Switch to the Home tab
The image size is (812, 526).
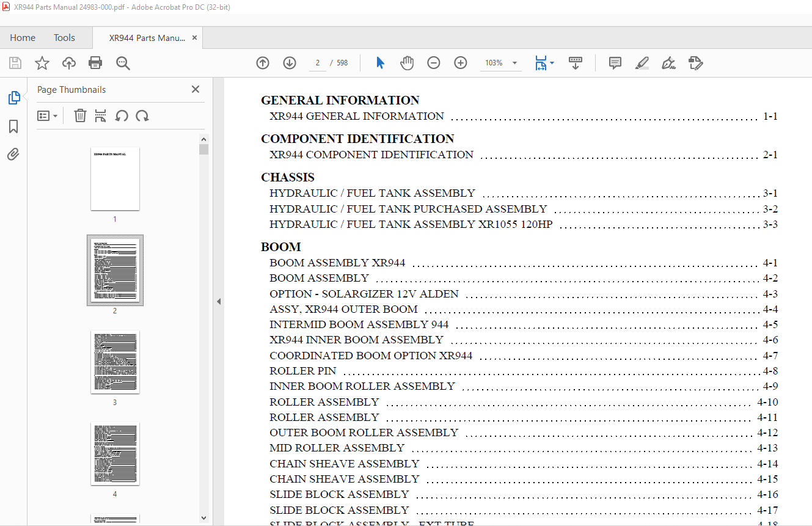23,38
